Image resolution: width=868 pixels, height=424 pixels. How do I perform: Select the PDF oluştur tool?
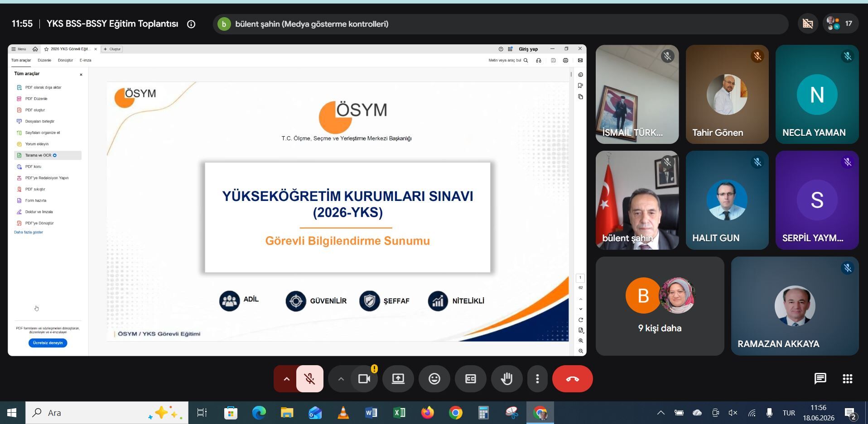(48, 110)
